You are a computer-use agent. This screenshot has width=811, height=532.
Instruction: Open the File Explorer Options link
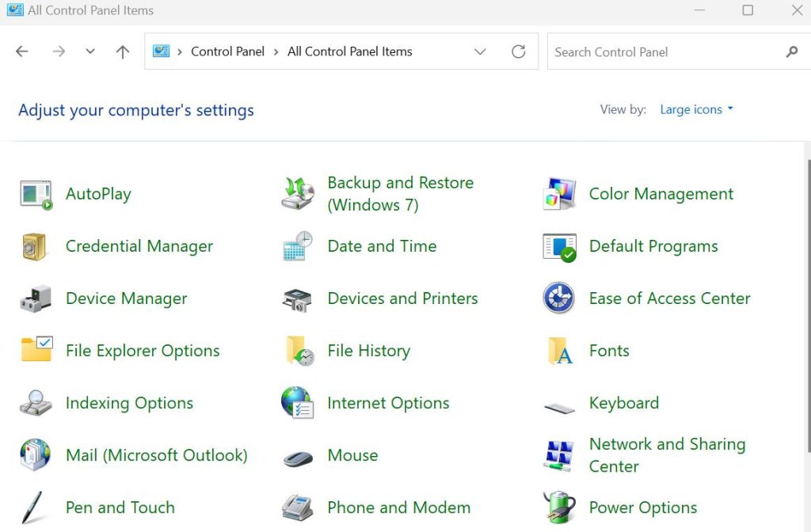click(143, 351)
